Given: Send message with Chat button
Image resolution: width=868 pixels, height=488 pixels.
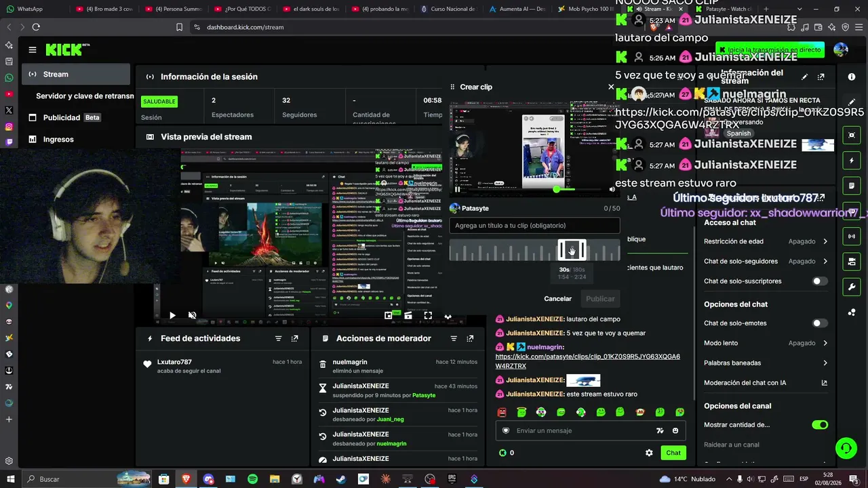Looking at the screenshot, I should [x=673, y=453].
